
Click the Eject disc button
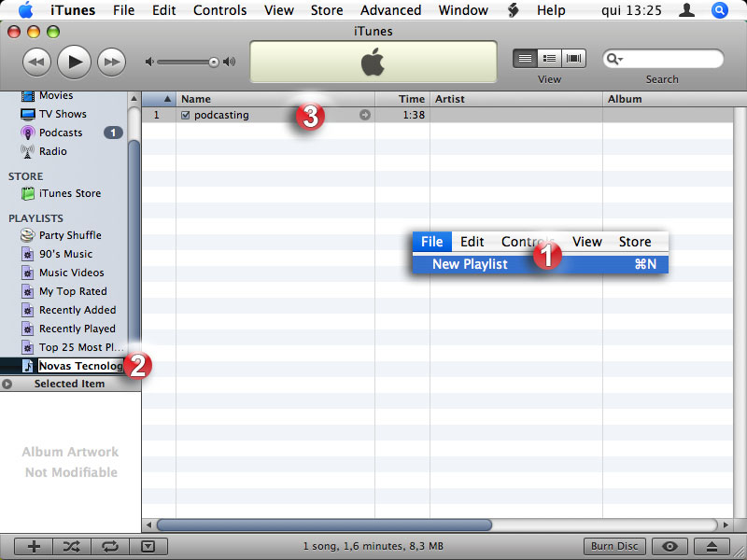click(712, 546)
